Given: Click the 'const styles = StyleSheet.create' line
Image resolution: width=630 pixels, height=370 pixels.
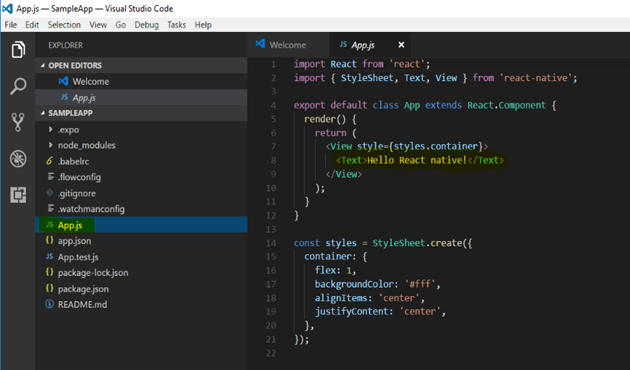Looking at the screenshot, I should 383,243.
